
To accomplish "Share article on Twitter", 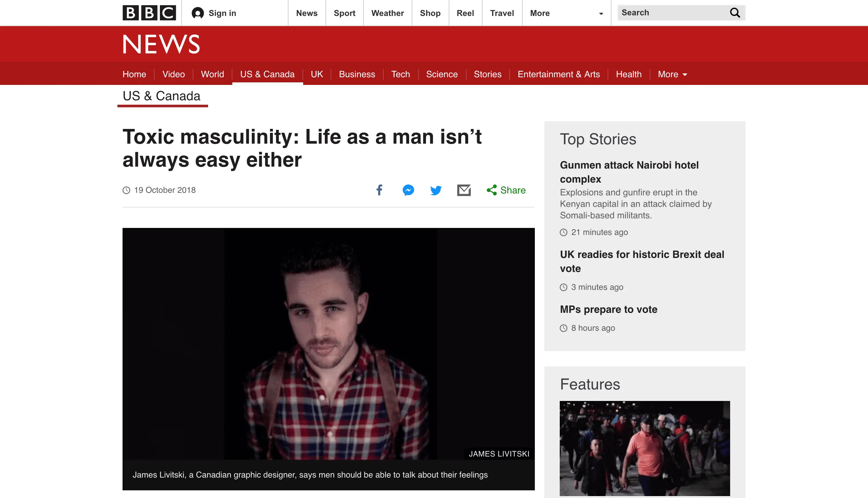I will point(436,190).
